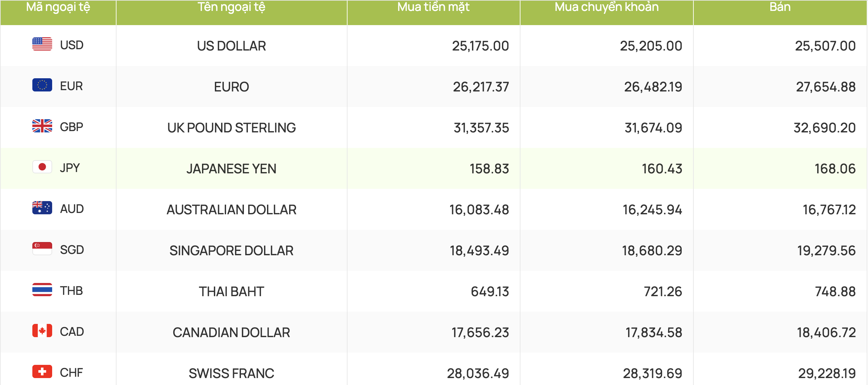Select the THB currency code
This screenshot has width=868, height=385.
coord(71,291)
